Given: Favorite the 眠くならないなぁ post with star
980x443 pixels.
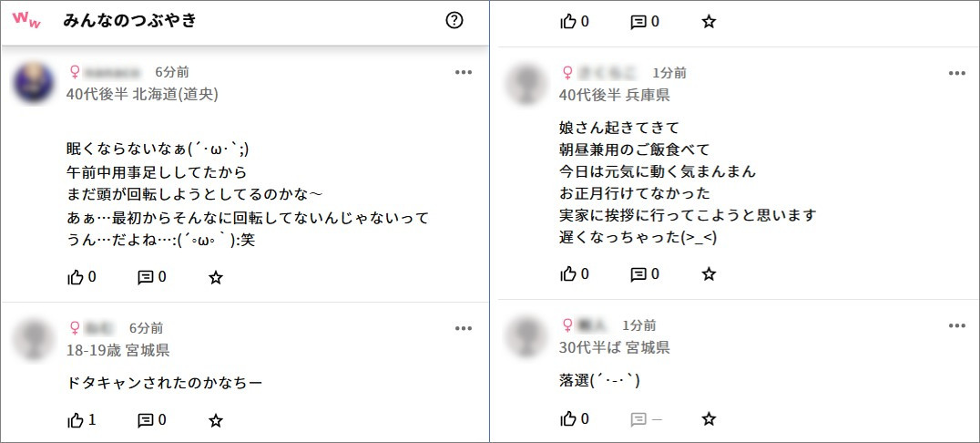Looking at the screenshot, I should pos(216,277).
